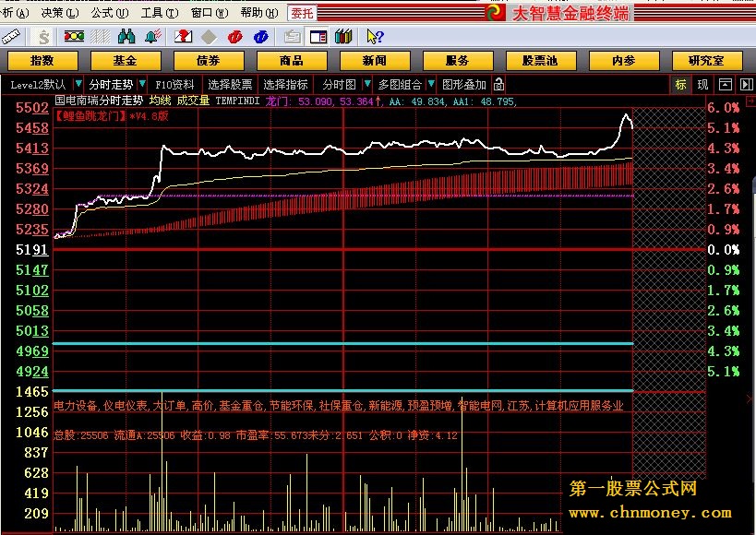The image size is (756, 535).
Task: Expand the 分时走势 dropdown arrow
Action: [142, 84]
